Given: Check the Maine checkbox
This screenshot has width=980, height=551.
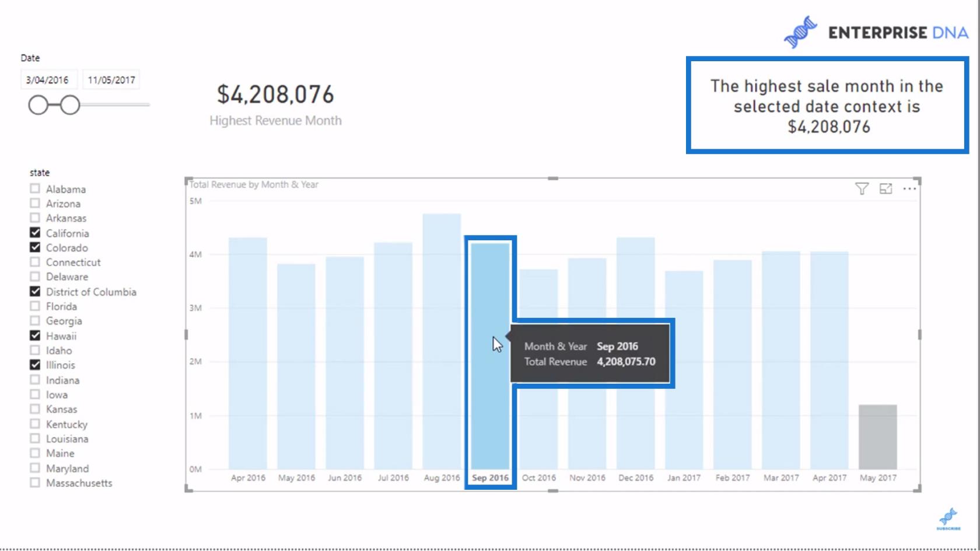Looking at the screenshot, I should point(35,453).
